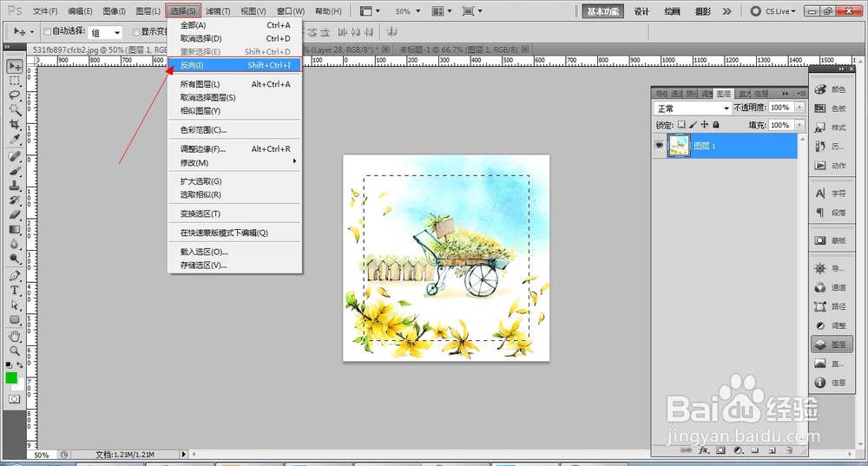Open the 通道 channels dock icon
868x466 pixels.
tap(831, 287)
